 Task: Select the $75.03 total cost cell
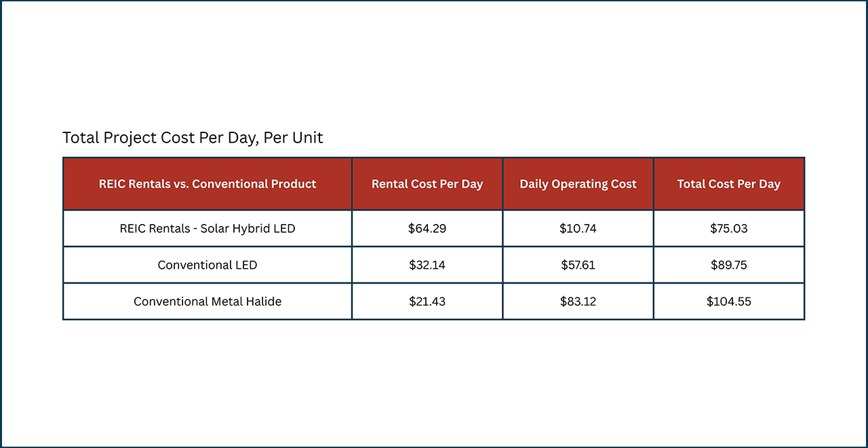click(x=728, y=229)
